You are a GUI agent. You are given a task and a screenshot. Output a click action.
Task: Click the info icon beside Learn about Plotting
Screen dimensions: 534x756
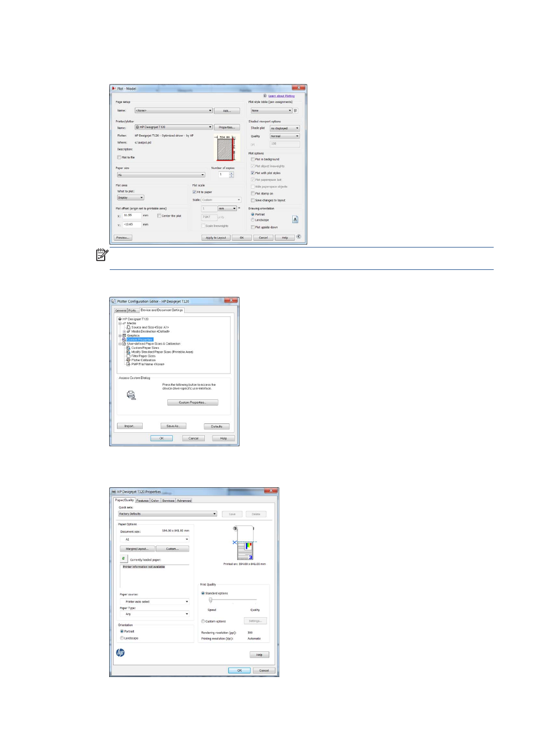click(265, 96)
